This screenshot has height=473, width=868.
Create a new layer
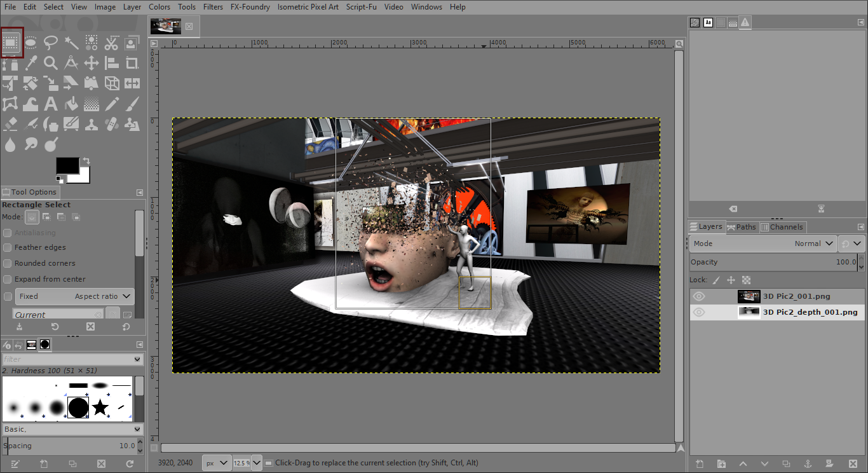700,464
